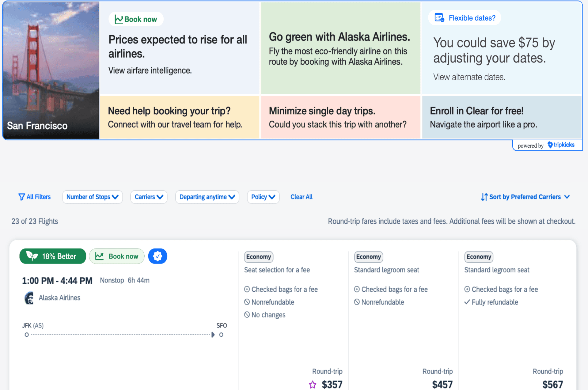
Task: Click the leaf icon on 18% Better badge
Action: pos(32,256)
